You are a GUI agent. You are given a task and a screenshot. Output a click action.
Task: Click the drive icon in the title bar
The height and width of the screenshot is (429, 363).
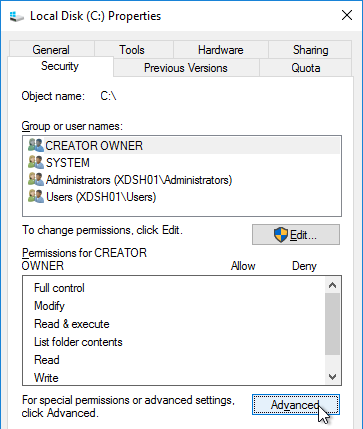coord(16,16)
